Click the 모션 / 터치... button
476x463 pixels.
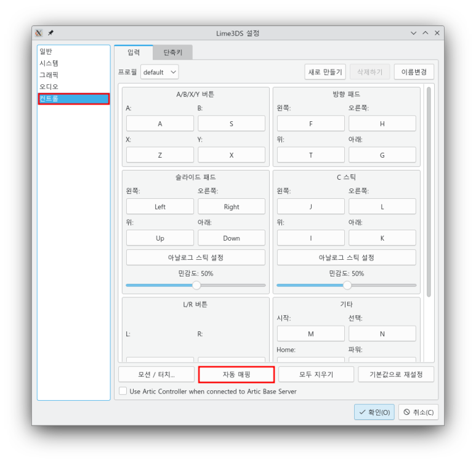(156, 374)
